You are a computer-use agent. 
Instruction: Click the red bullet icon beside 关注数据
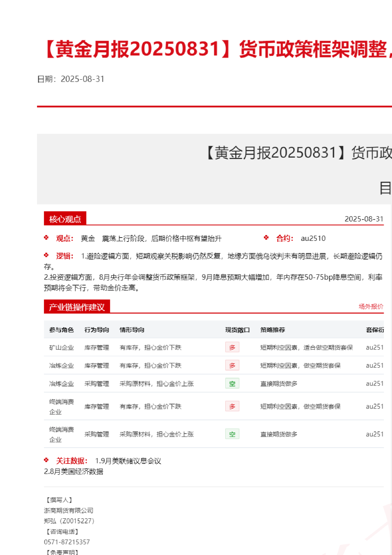click(46, 460)
